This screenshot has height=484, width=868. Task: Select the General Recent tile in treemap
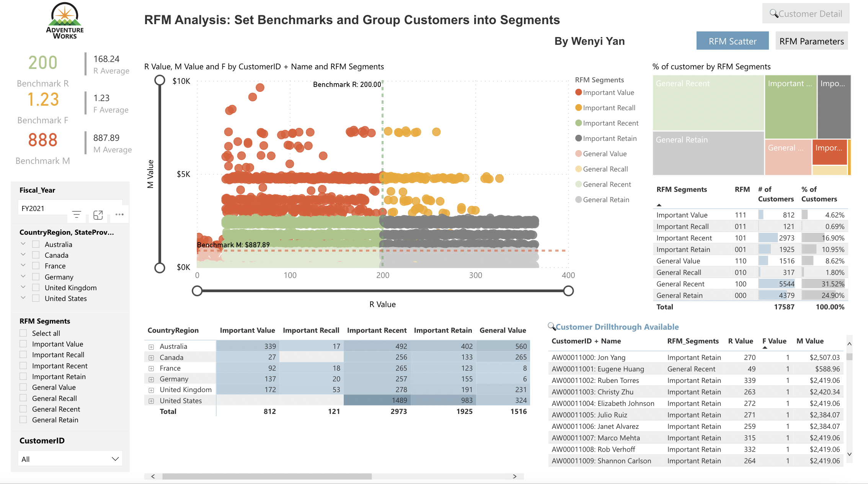pos(708,103)
